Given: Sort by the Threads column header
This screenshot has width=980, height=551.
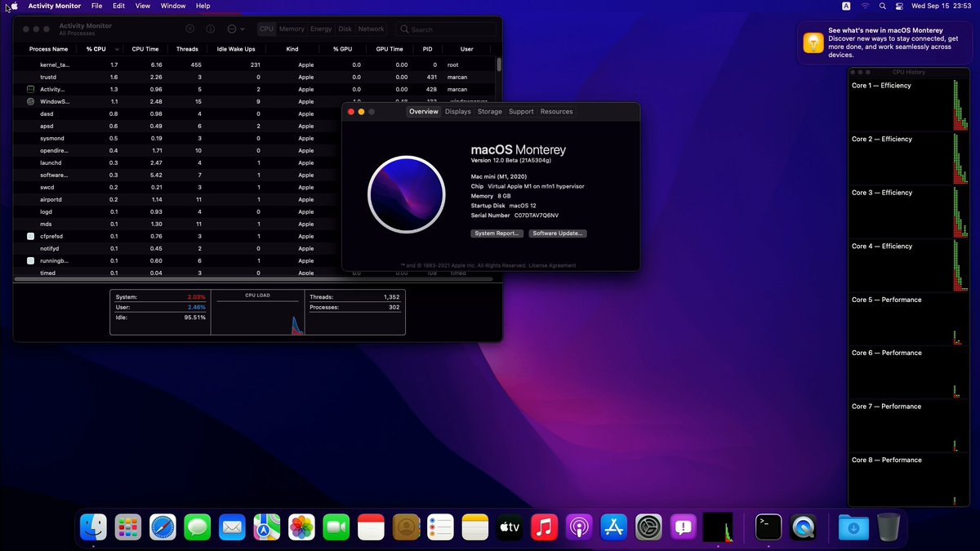Looking at the screenshot, I should (x=187, y=49).
